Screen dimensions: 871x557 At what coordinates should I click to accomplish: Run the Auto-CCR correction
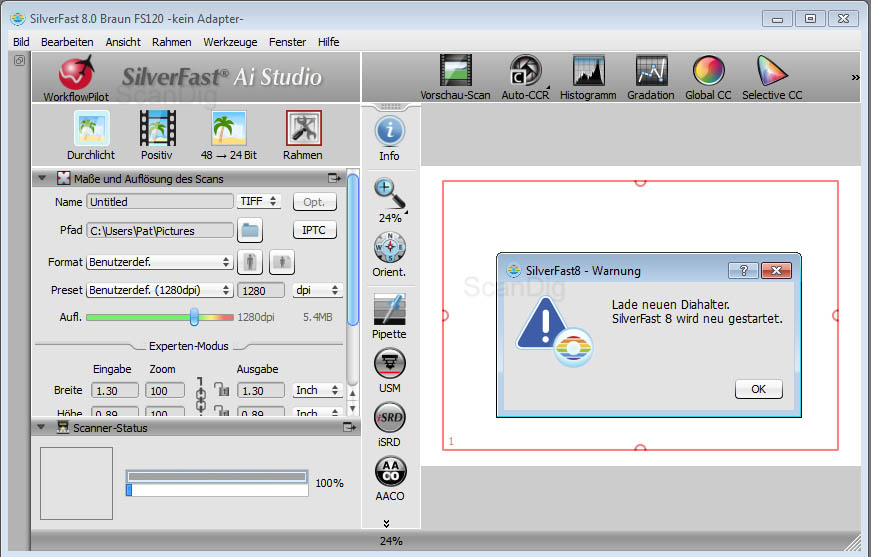click(x=525, y=78)
